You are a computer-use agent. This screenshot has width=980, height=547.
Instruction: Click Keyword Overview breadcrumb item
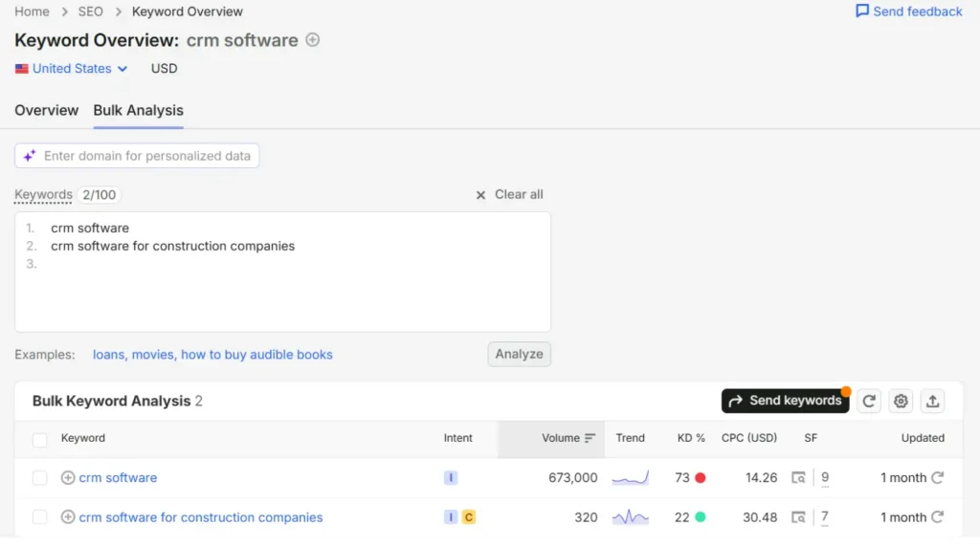tap(187, 11)
